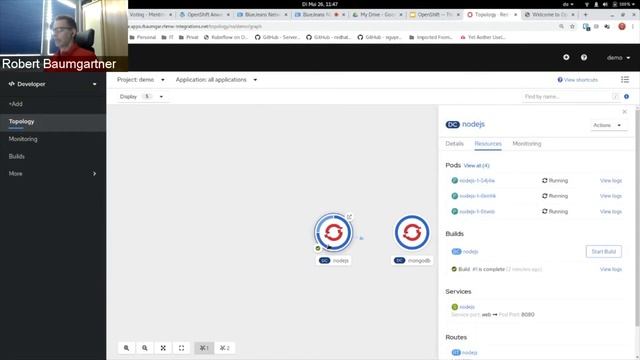640x360 pixels.
Task: Open the demo user menu
Action: [618, 58]
